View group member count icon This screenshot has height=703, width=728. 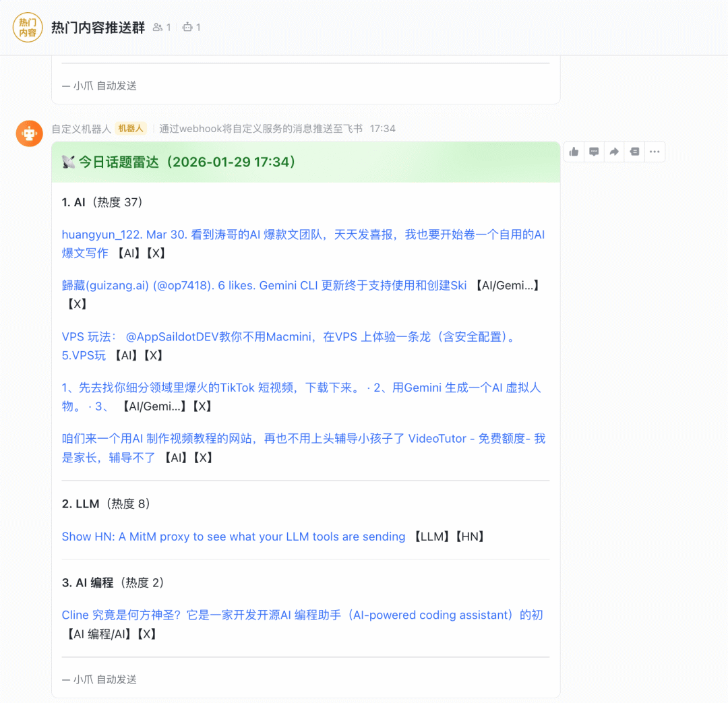click(158, 28)
